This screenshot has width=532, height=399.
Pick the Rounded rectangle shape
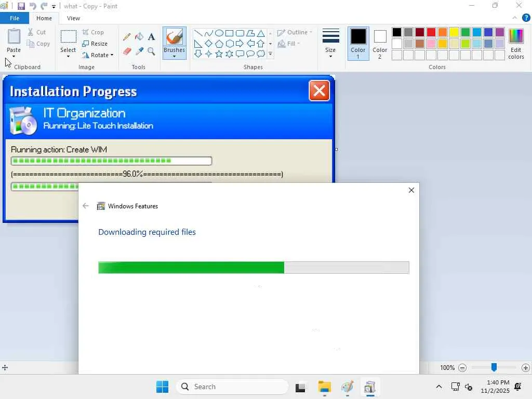tap(240, 33)
